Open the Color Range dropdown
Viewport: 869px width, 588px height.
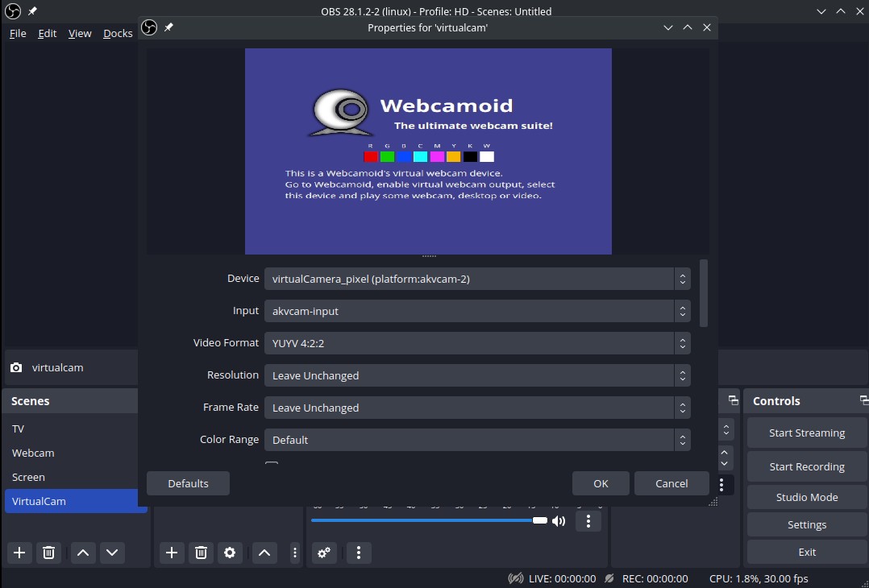tap(477, 440)
